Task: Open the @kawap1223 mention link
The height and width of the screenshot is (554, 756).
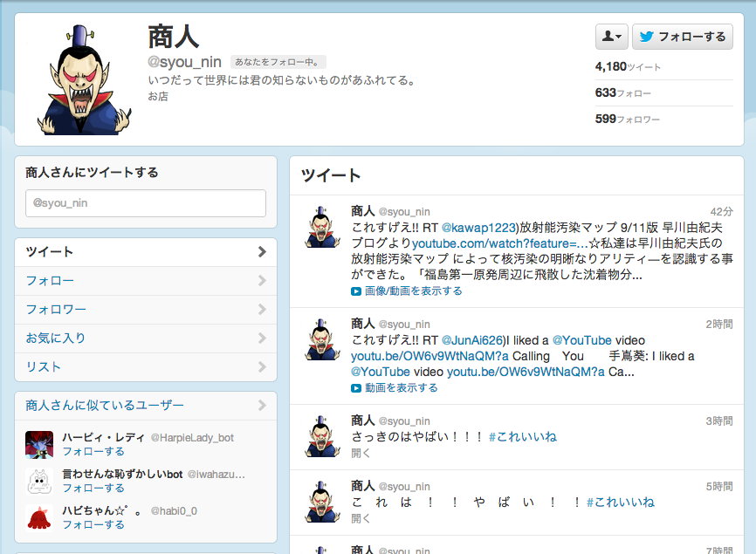Action: pyautogui.click(x=478, y=228)
